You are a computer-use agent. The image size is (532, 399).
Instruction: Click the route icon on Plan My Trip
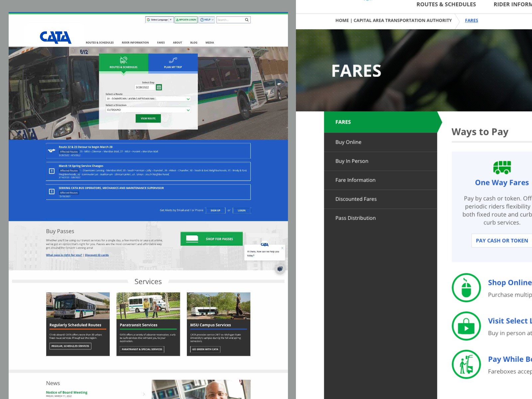[173, 61]
